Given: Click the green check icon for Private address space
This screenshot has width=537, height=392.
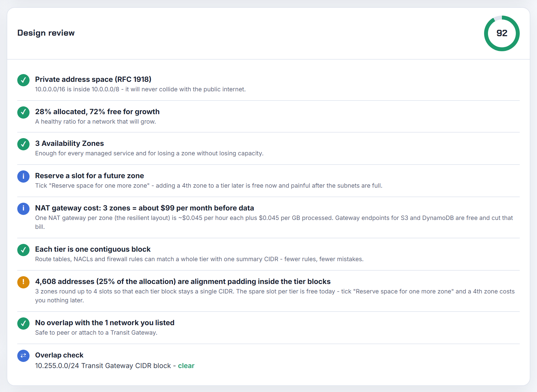Looking at the screenshot, I should tap(23, 80).
